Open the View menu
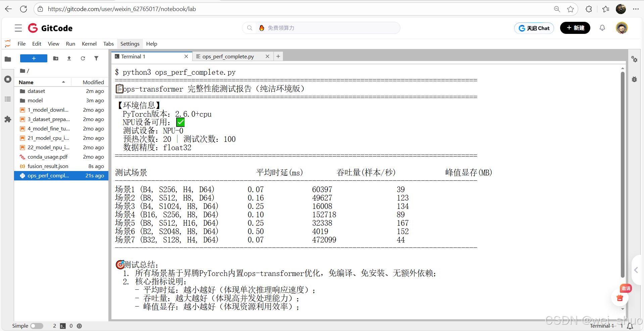644x331 pixels. pos(53,44)
